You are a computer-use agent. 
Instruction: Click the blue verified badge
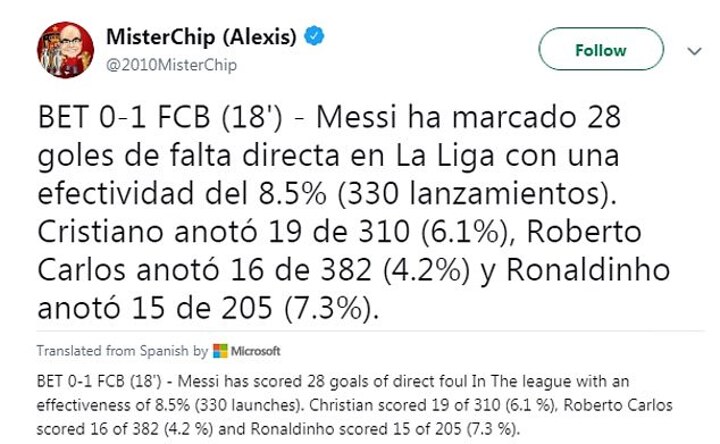pyautogui.click(x=314, y=37)
